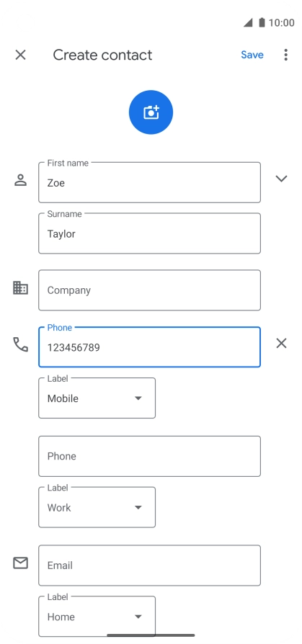The width and height of the screenshot is (302, 644).
Task: Click the signal strength icon in status bar
Action: point(248,22)
